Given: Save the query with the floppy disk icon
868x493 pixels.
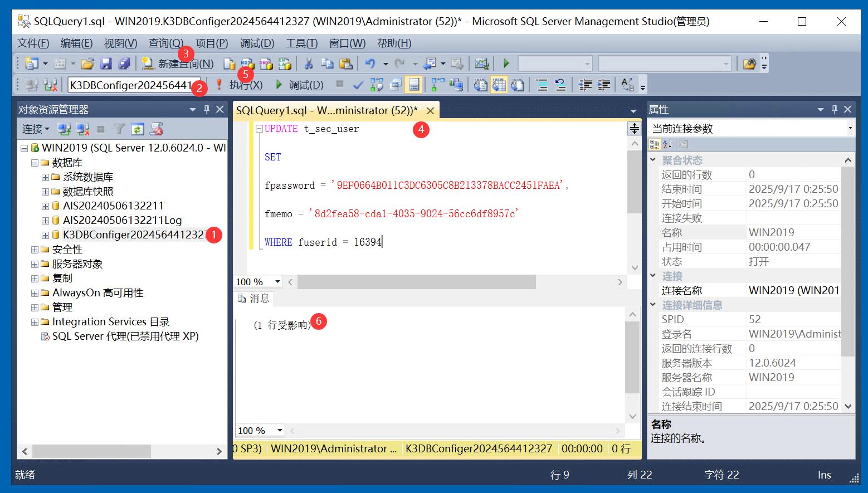Looking at the screenshot, I should coord(105,64).
